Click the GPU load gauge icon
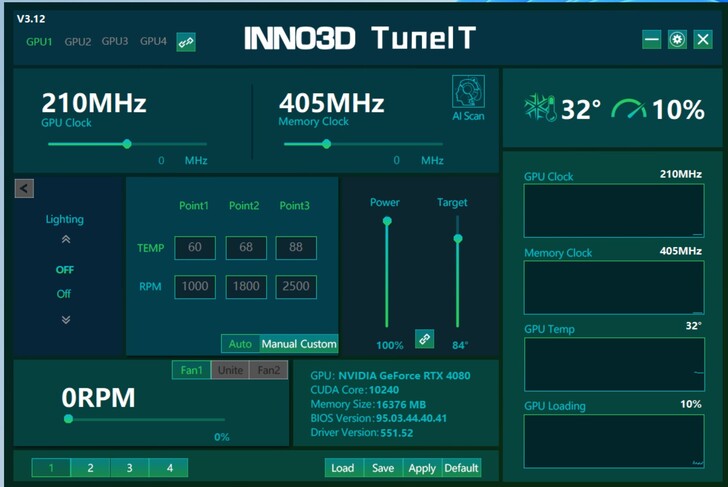 click(x=628, y=108)
